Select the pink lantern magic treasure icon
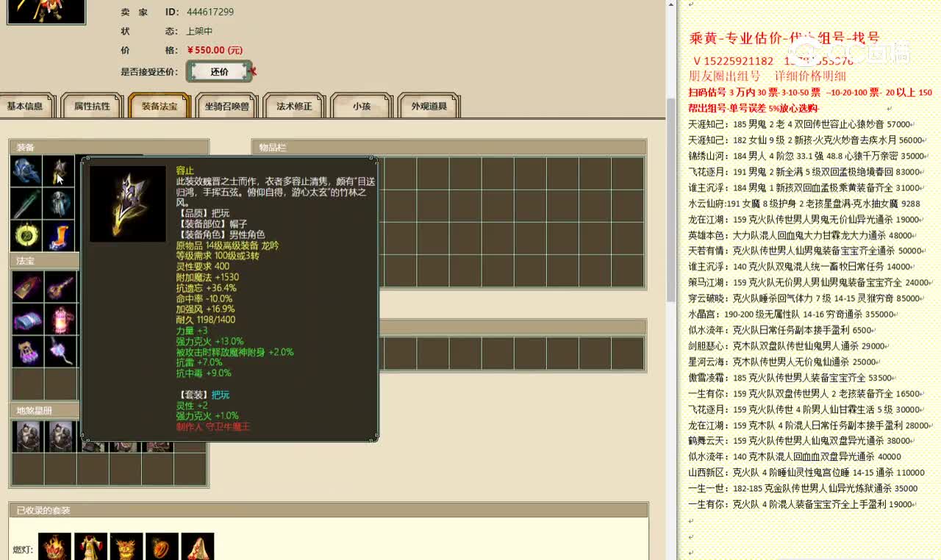Screen dimensions: 941x560 pyautogui.click(x=60, y=319)
